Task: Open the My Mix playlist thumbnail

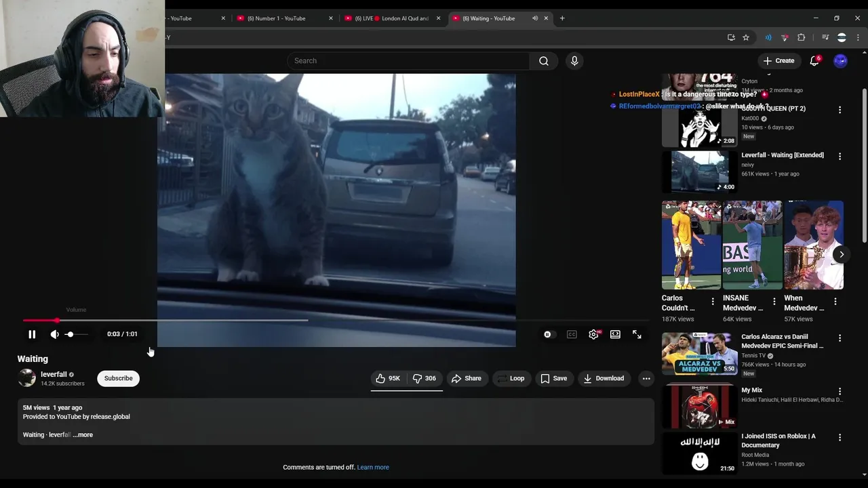Action: tap(699, 406)
